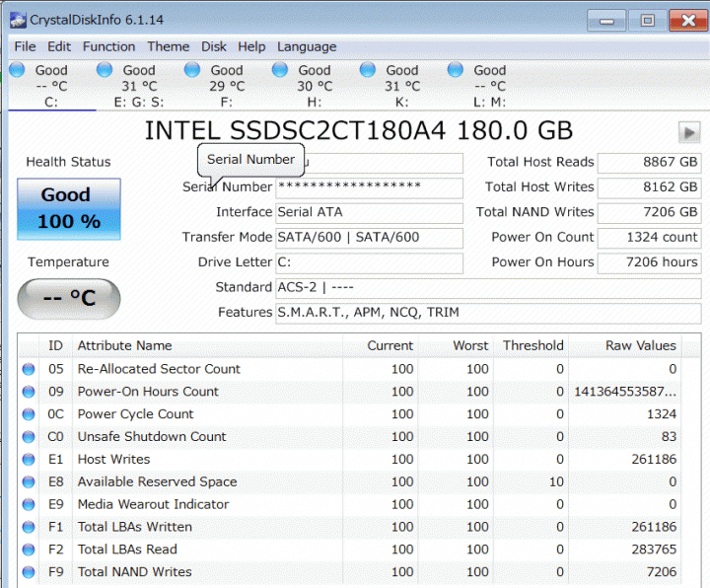Click the status orb for Media Wearout Indicator
The width and height of the screenshot is (710, 588).
click(28, 504)
